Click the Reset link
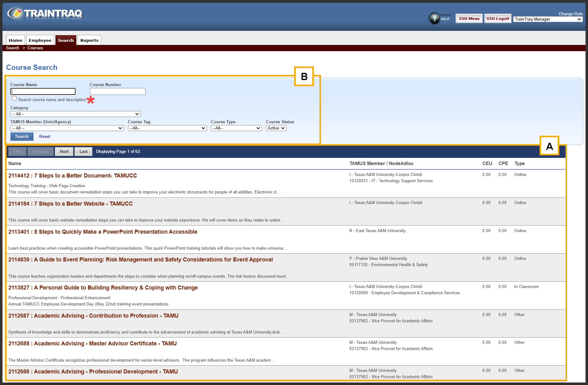Screen dimensions: 588x385 45,137
